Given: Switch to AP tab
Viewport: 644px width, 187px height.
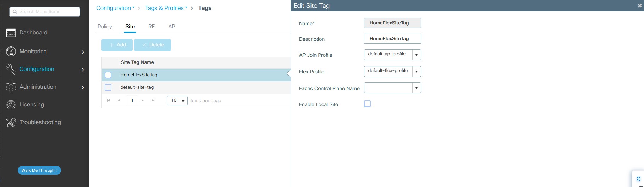Looking at the screenshot, I should [172, 27].
